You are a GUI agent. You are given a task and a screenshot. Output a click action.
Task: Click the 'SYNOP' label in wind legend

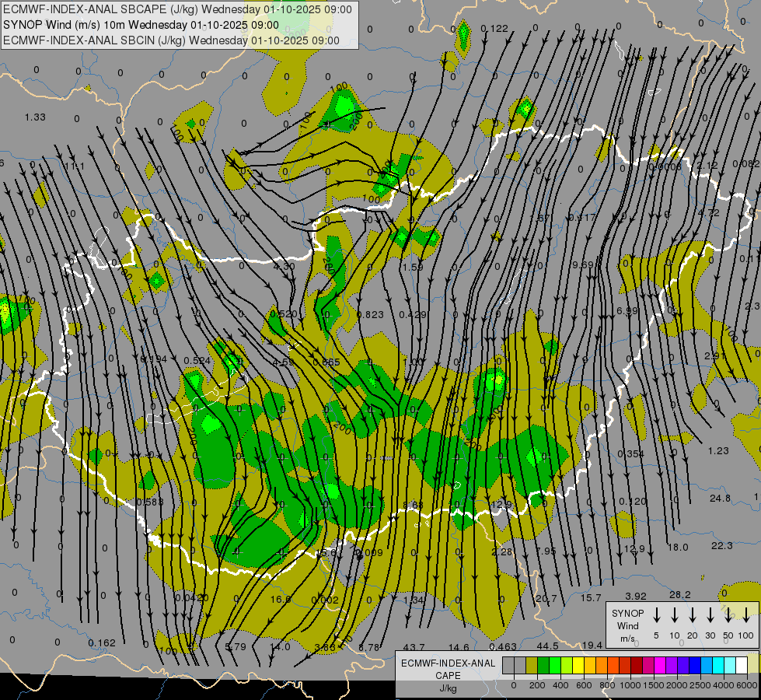click(x=627, y=613)
